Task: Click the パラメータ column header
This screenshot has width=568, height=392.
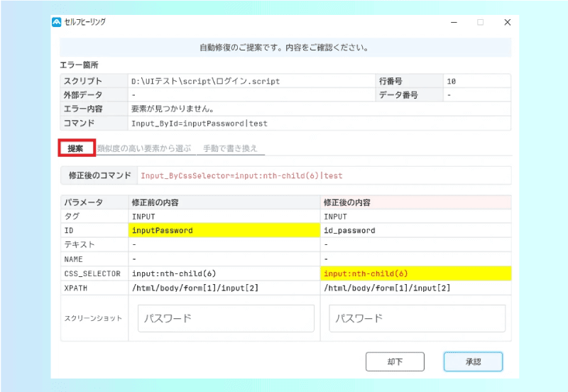Action: [x=94, y=202]
